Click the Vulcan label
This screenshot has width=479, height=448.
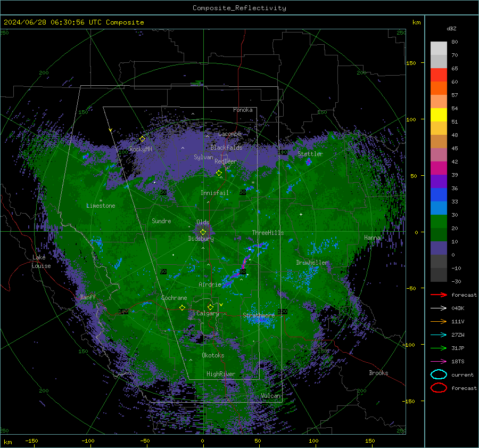(271, 395)
